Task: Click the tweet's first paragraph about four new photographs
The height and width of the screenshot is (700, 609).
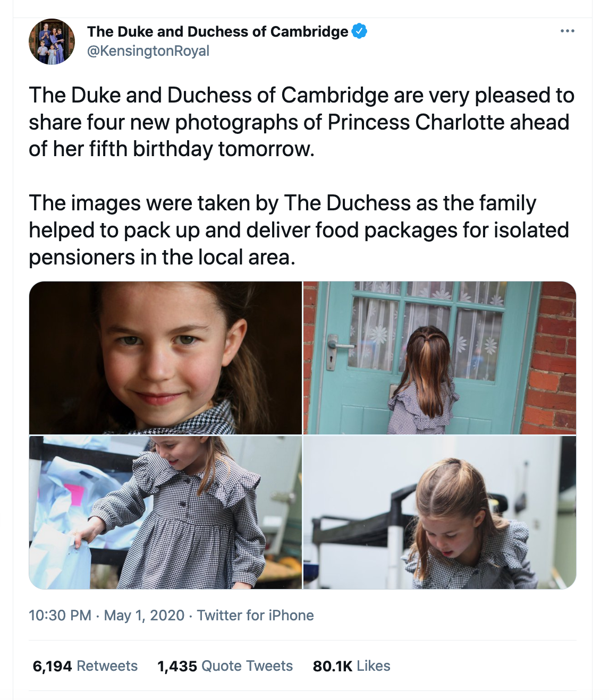Action: click(x=301, y=122)
